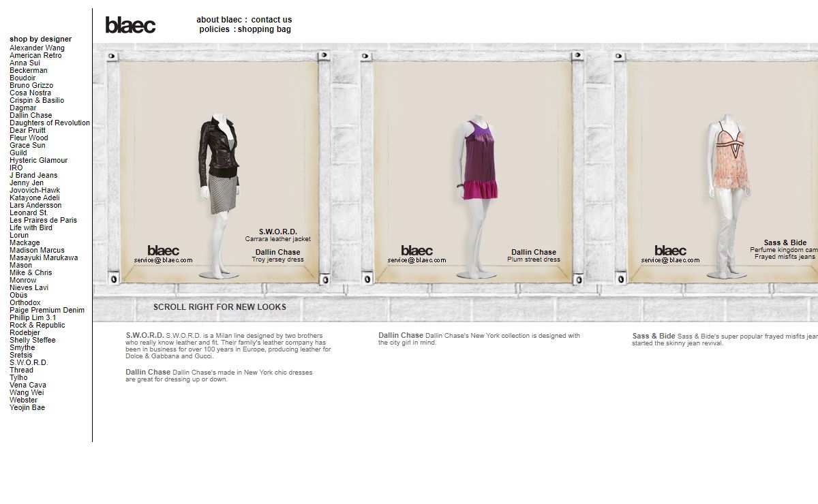Image resolution: width=818 pixels, height=504 pixels.
Task: Browse Daughters of Revolution designer
Action: coord(50,123)
